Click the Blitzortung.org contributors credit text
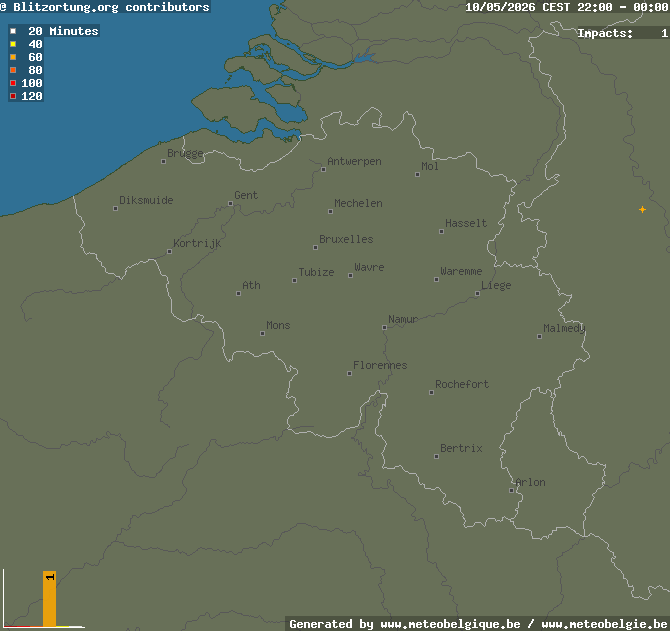The height and width of the screenshot is (631, 670). tap(105, 7)
